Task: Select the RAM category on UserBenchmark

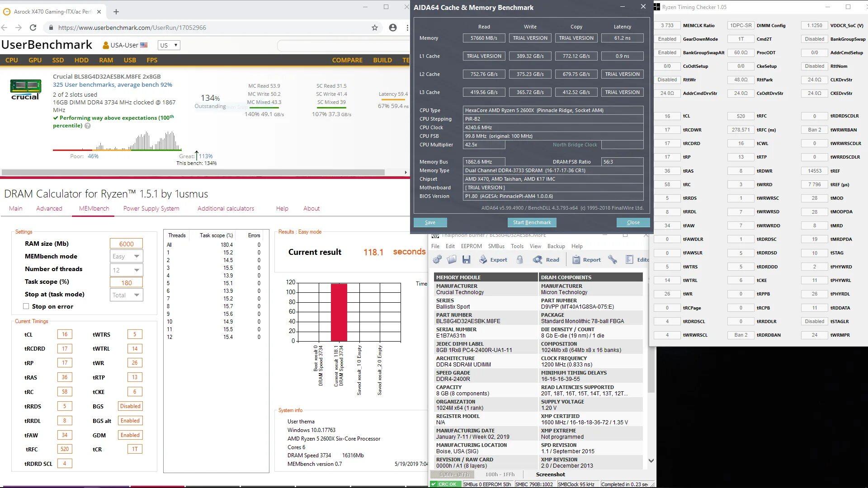Action: (106, 60)
